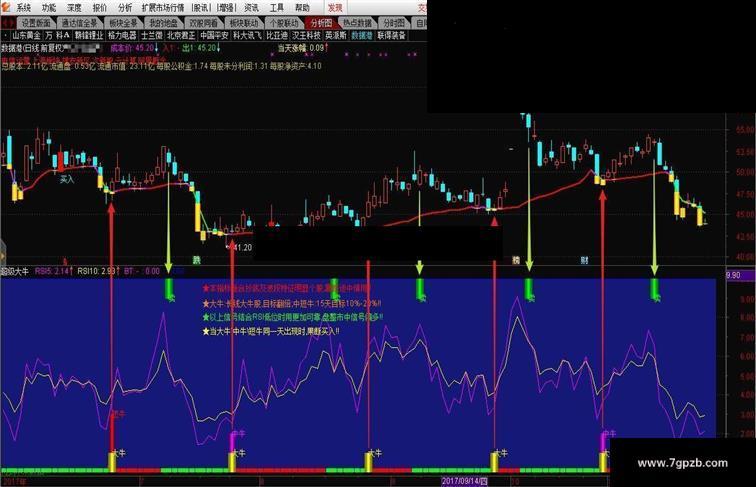Select the 汉王科技 stock tab
756x487 pixels.
(306, 35)
